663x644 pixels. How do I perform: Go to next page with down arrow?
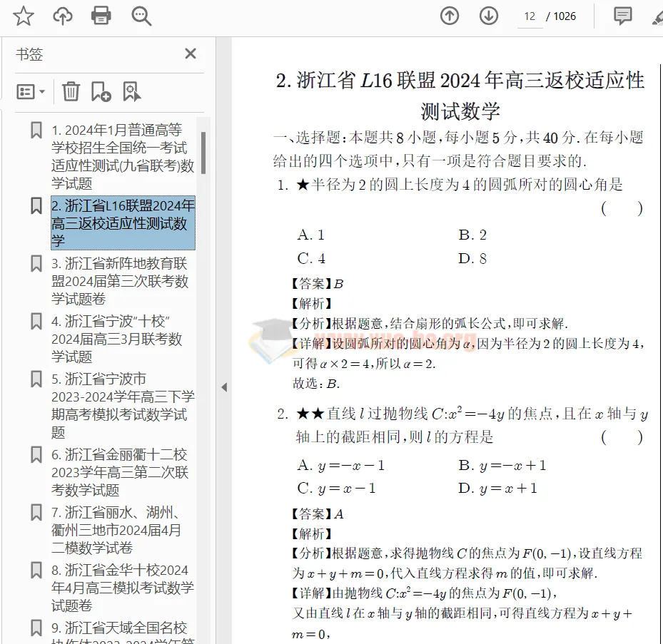(489, 16)
